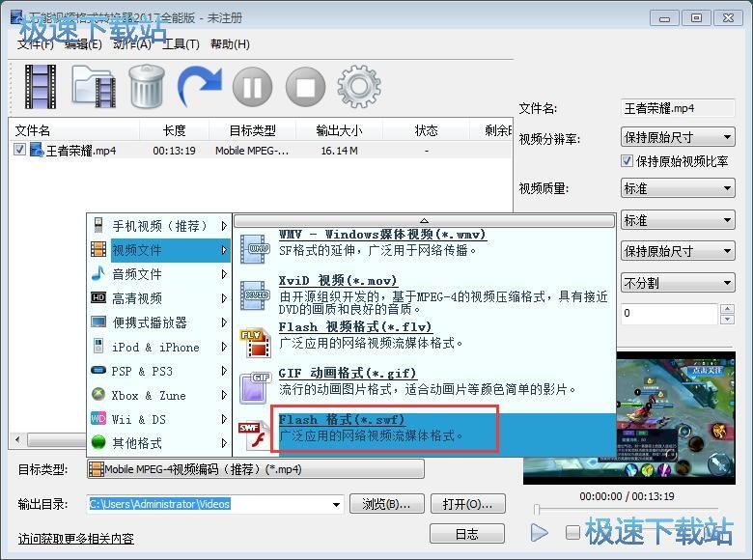Select 便携式播放器 menu entry

coord(159,322)
